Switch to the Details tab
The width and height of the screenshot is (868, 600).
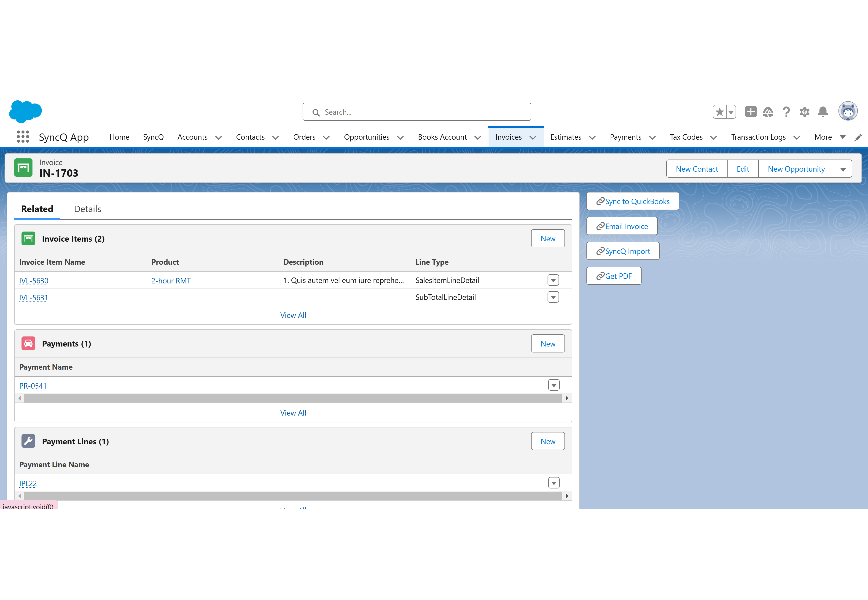(88, 209)
